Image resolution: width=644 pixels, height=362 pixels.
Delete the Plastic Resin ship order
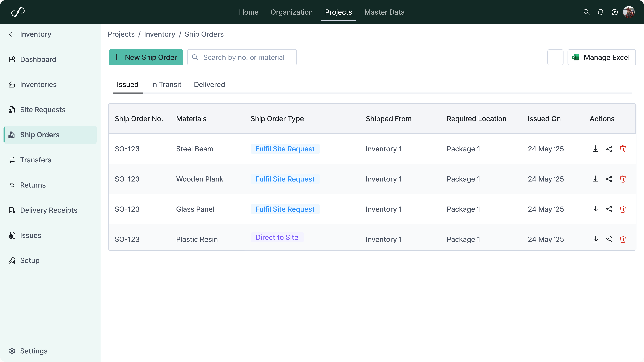[623, 239]
